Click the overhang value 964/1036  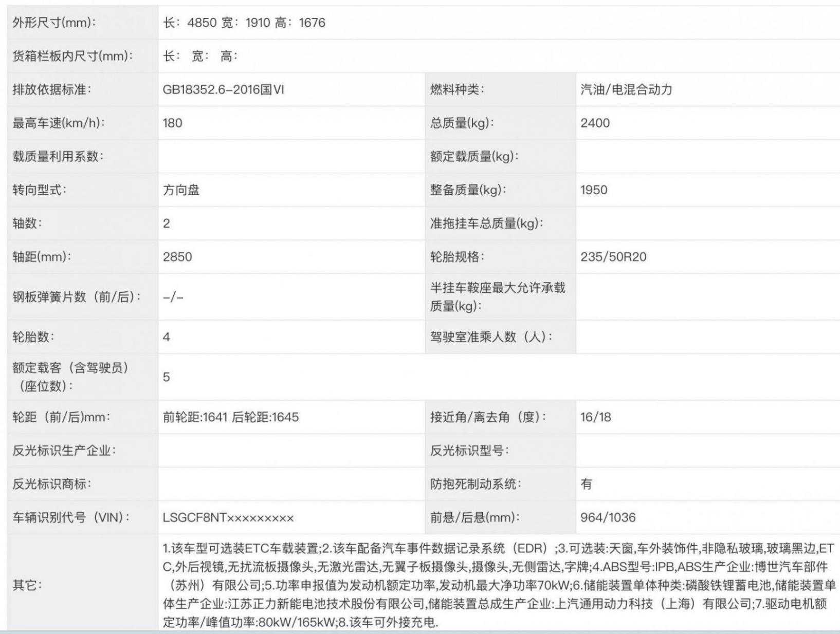(x=608, y=517)
